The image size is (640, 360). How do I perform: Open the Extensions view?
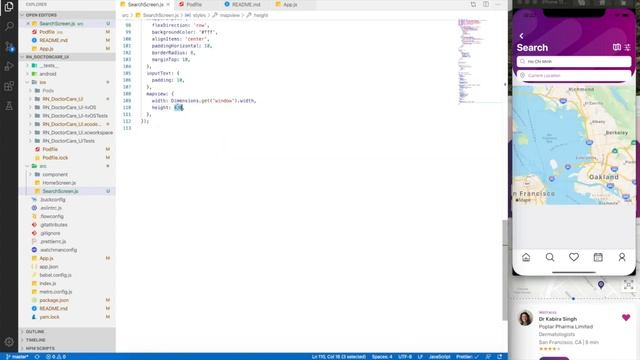point(9,86)
